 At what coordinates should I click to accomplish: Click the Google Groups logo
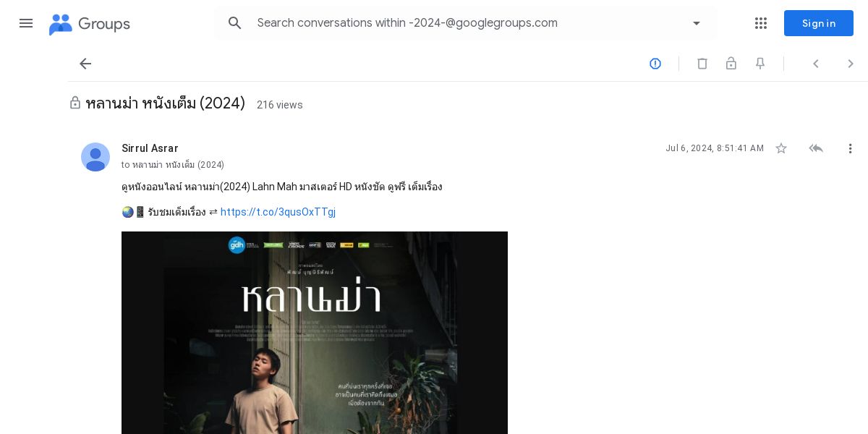pos(90,24)
